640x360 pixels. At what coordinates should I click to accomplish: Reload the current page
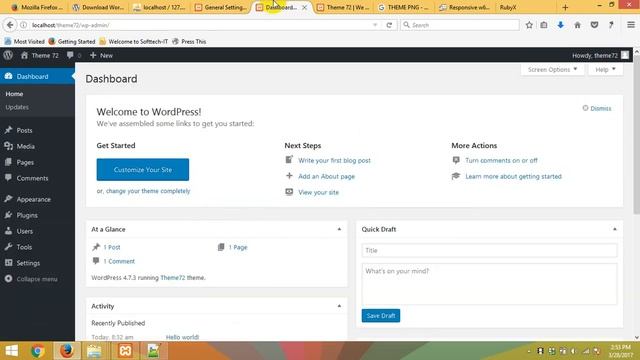(x=389, y=25)
